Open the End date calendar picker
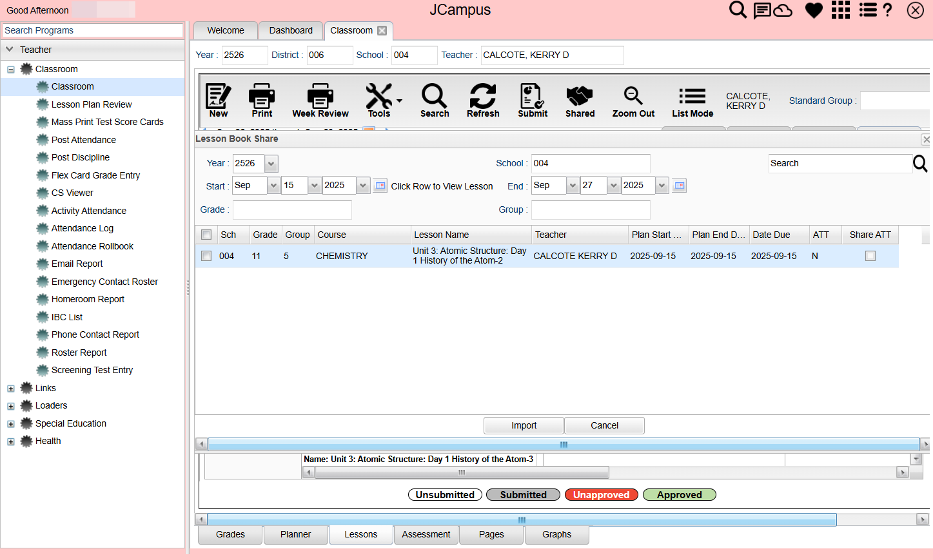This screenshot has height=560, width=933. tap(679, 186)
